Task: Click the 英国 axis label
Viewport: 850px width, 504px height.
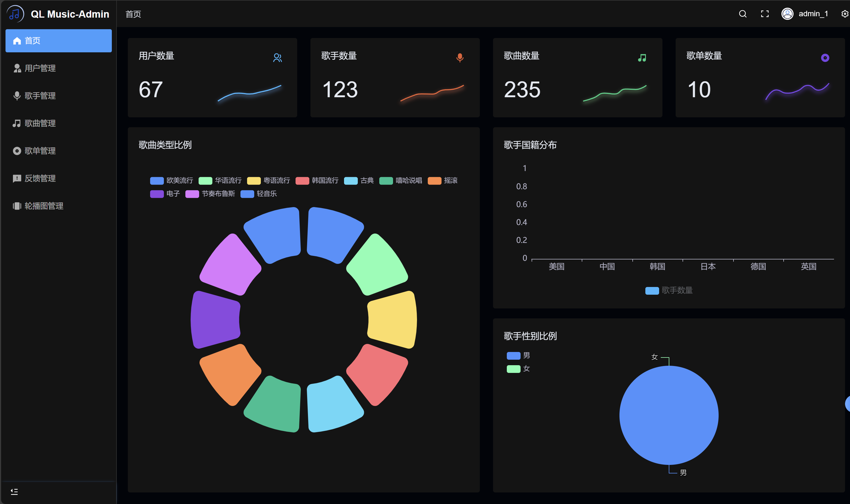Action: [809, 267]
